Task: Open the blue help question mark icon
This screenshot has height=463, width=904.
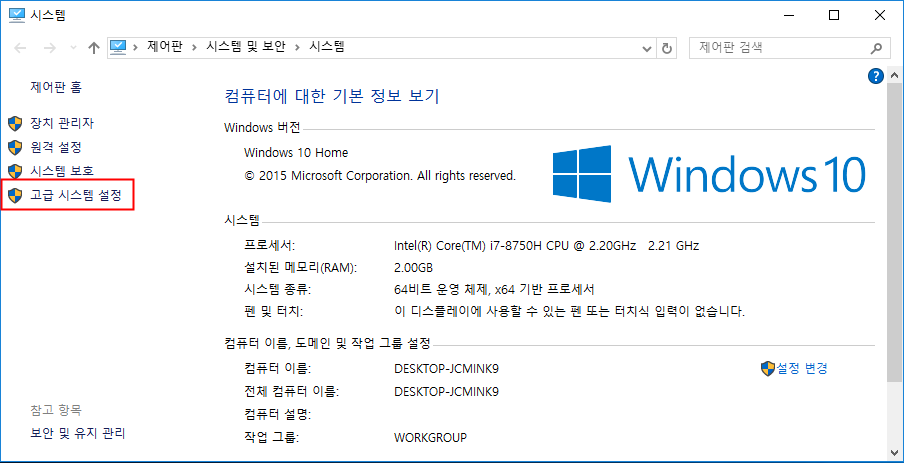Action: pyautogui.click(x=876, y=76)
